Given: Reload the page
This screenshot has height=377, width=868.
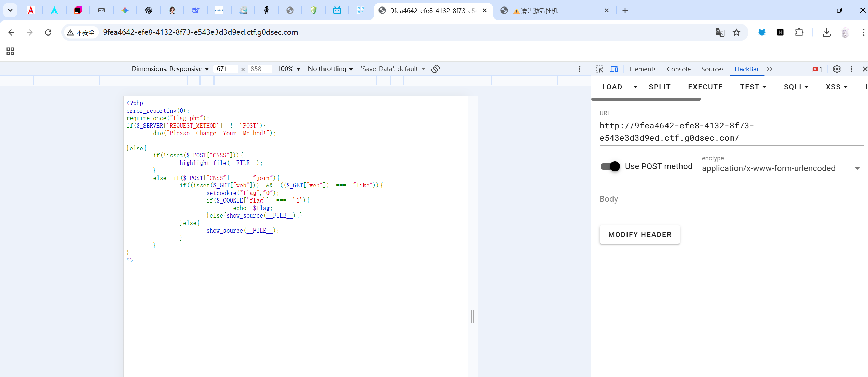Looking at the screenshot, I should 48,32.
